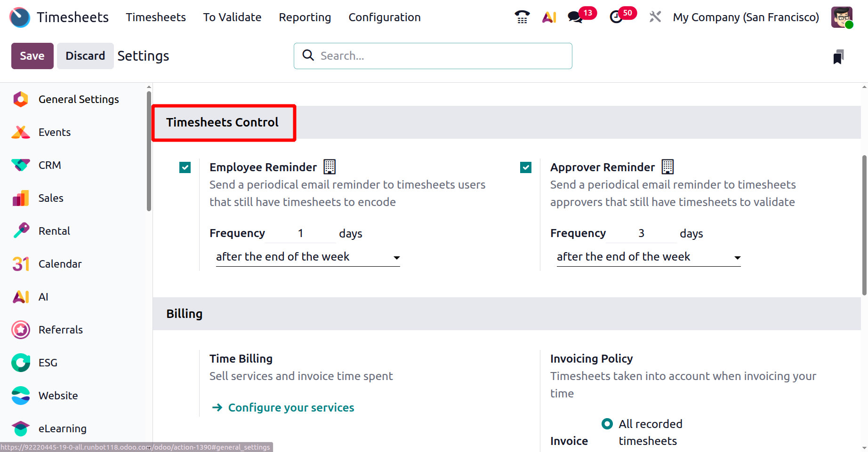Click the bookmark icon near search
The height and width of the screenshot is (452, 868).
(x=838, y=57)
